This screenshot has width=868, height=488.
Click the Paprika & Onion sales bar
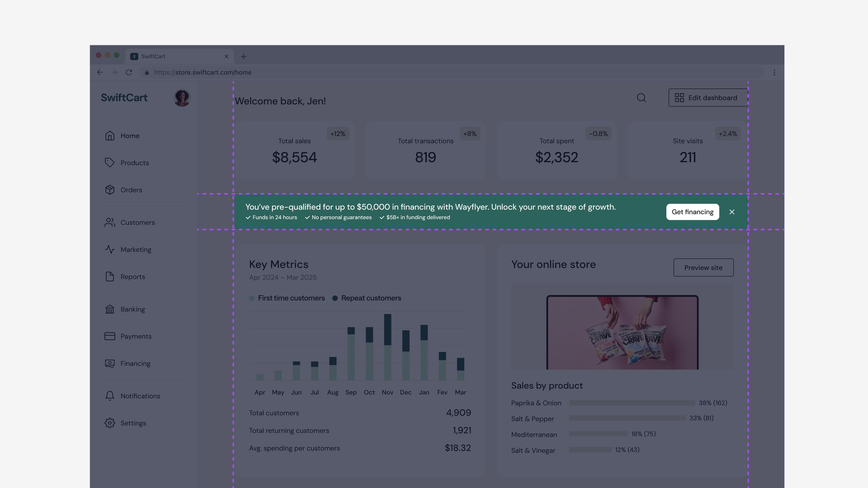click(632, 403)
